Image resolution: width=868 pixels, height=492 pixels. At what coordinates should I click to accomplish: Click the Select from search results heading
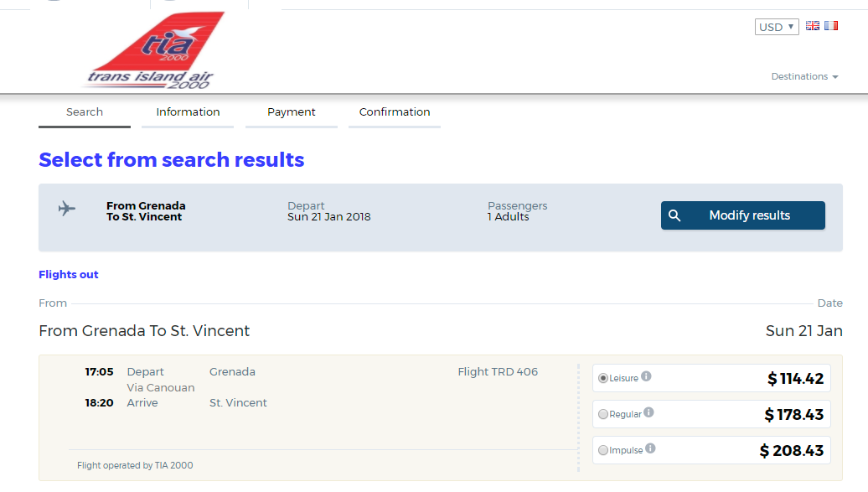172,159
